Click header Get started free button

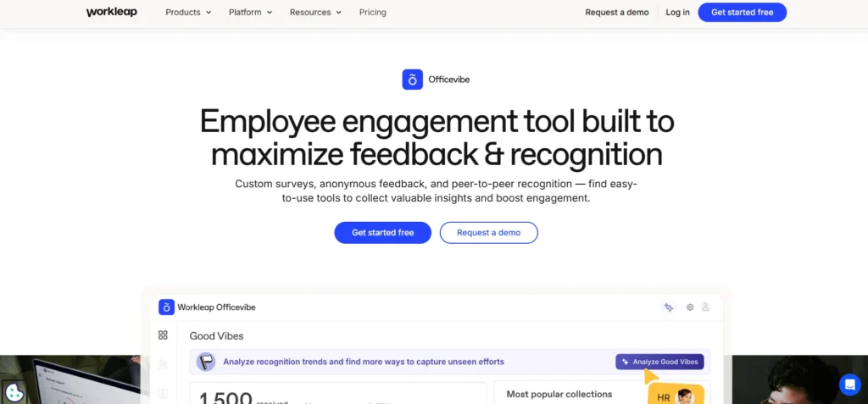click(x=742, y=12)
